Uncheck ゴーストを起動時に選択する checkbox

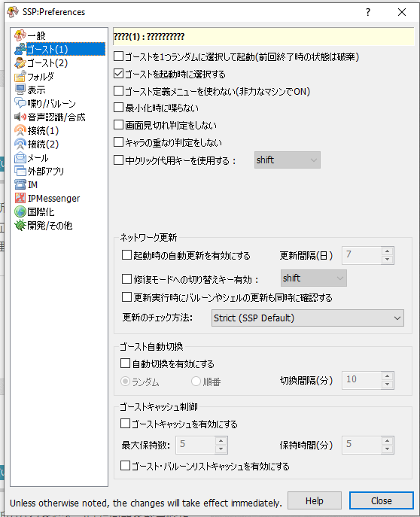click(118, 74)
